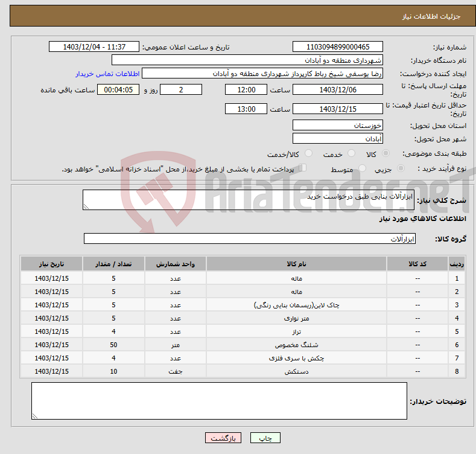Viewport: 476px width, 454px height.
Task: Click the اطلاعات کالاهای مورد نیاز section heading
Action: click(422, 219)
